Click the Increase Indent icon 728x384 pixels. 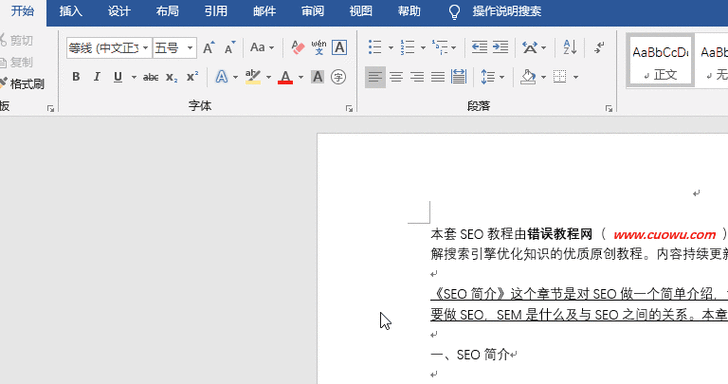pyautogui.click(x=500, y=47)
